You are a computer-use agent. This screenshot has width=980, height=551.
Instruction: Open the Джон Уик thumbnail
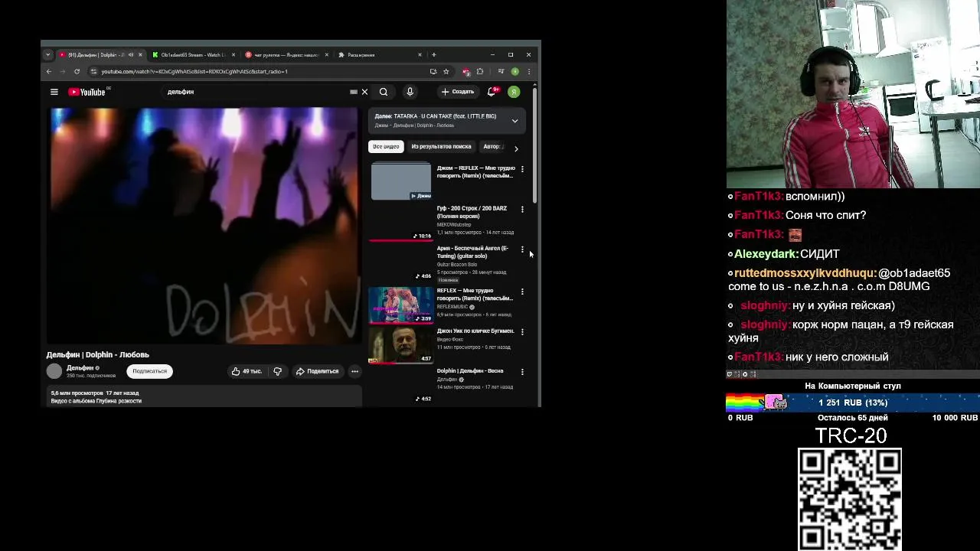(401, 345)
